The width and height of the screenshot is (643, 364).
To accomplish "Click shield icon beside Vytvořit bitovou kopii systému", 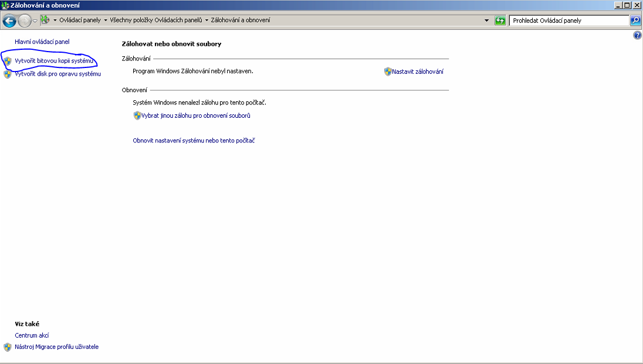I will click(8, 61).
